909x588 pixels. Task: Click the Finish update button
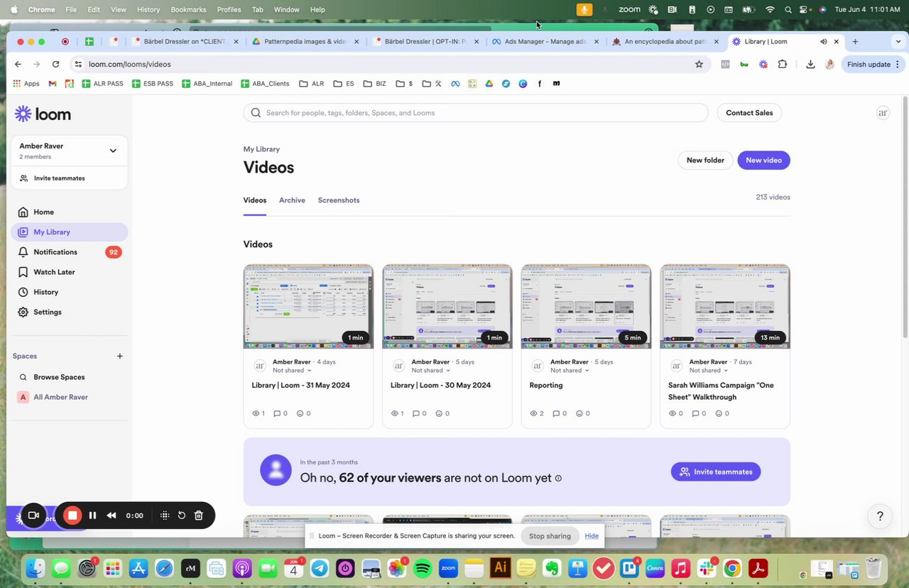[x=873, y=64]
